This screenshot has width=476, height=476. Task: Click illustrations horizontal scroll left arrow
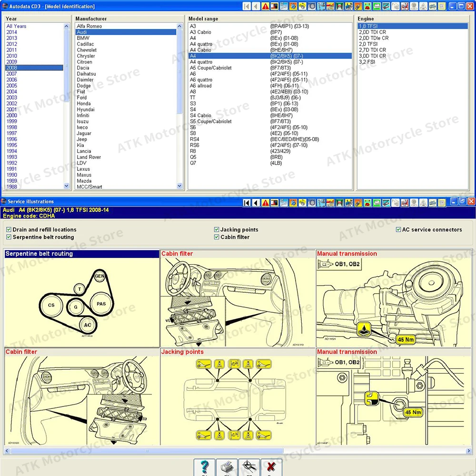pos(7,451)
